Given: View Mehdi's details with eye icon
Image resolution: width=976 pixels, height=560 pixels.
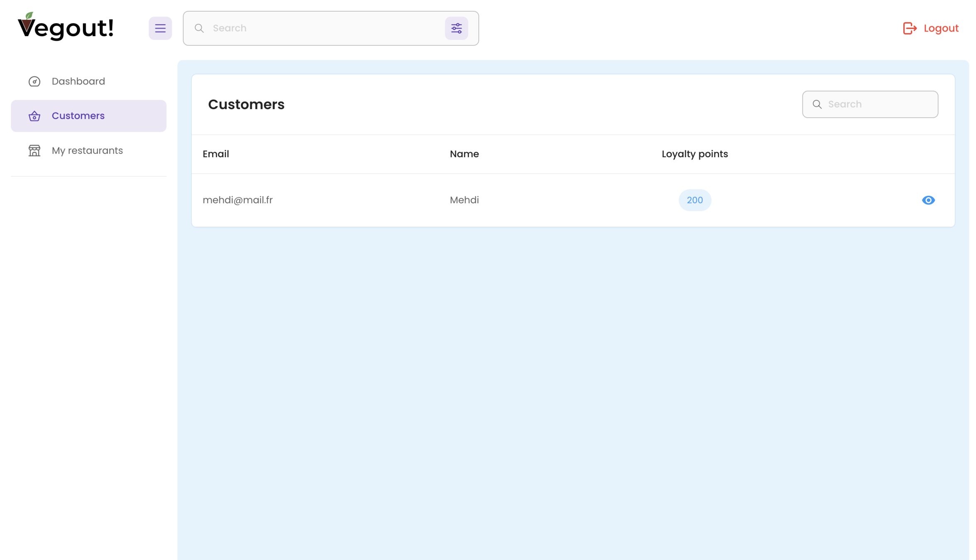Looking at the screenshot, I should pos(928,200).
